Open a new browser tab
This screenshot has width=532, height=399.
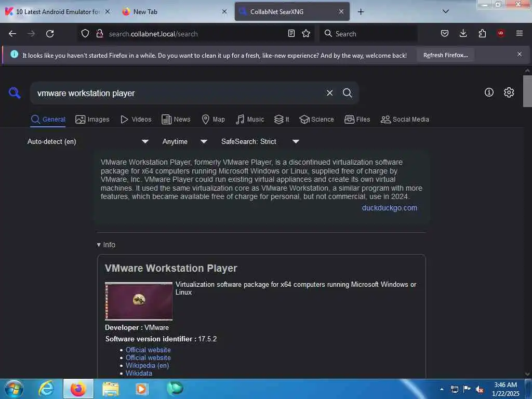361,12
